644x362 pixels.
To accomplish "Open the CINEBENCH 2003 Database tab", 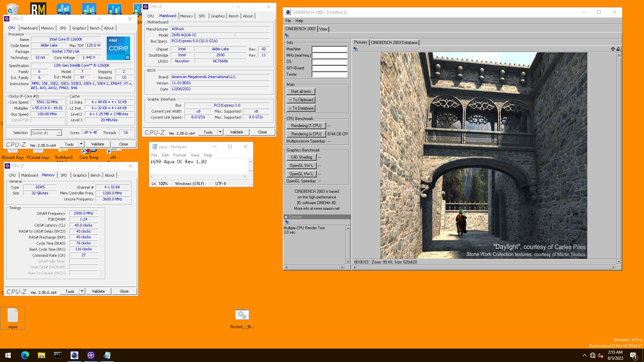I will [x=394, y=43].
